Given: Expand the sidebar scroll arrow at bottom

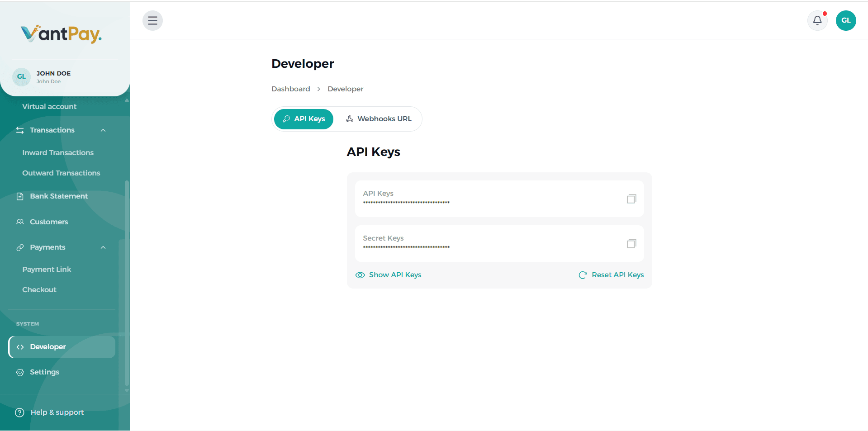Looking at the screenshot, I should tap(127, 391).
